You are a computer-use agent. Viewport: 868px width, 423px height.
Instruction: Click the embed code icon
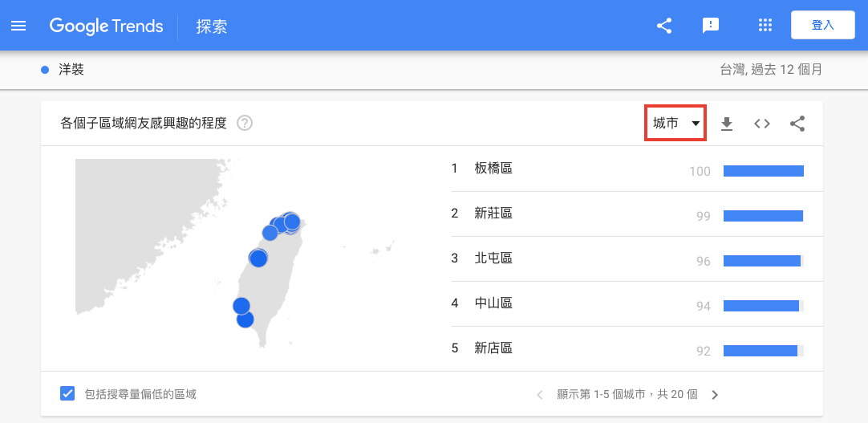pos(762,124)
